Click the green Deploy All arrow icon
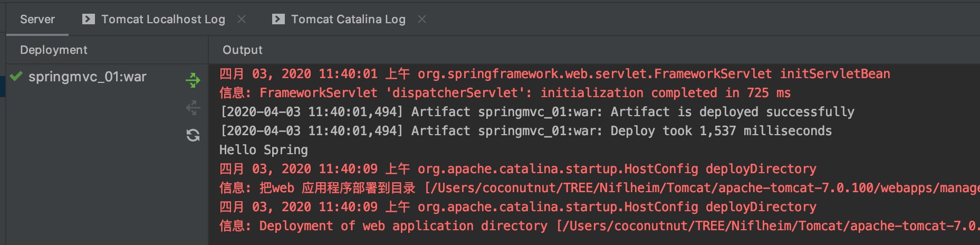 [x=193, y=80]
